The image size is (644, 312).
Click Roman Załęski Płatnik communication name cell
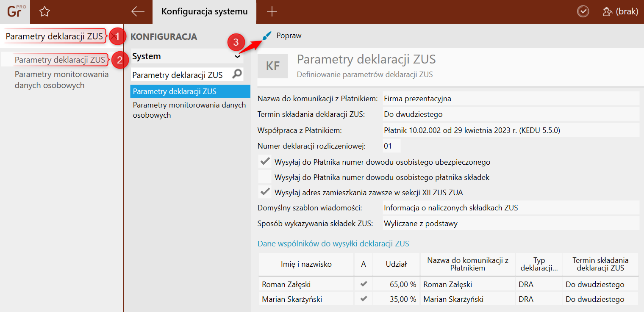(468, 284)
